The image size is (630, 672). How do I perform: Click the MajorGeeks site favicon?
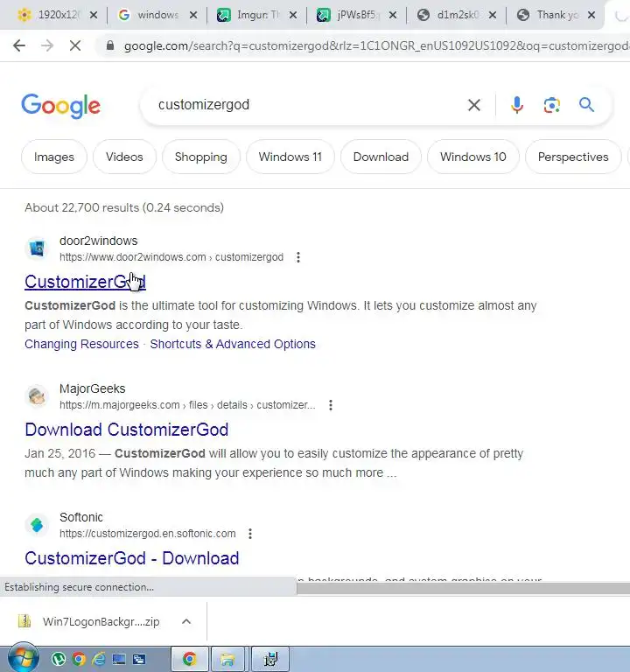[37, 396]
